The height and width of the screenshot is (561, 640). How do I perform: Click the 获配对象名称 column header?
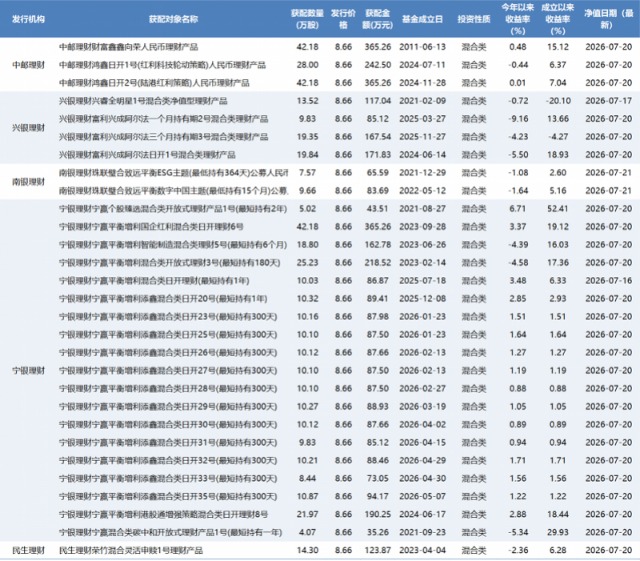pos(173,19)
